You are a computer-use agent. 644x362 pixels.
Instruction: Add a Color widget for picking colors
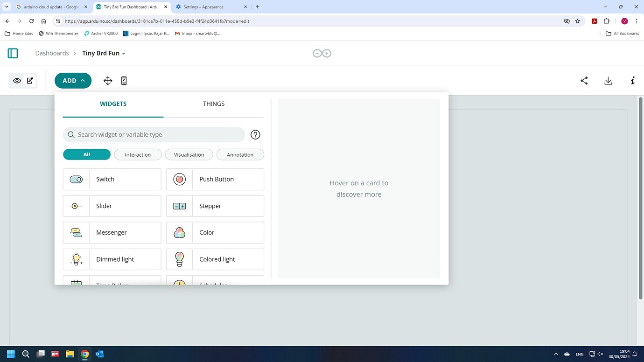[x=215, y=232]
